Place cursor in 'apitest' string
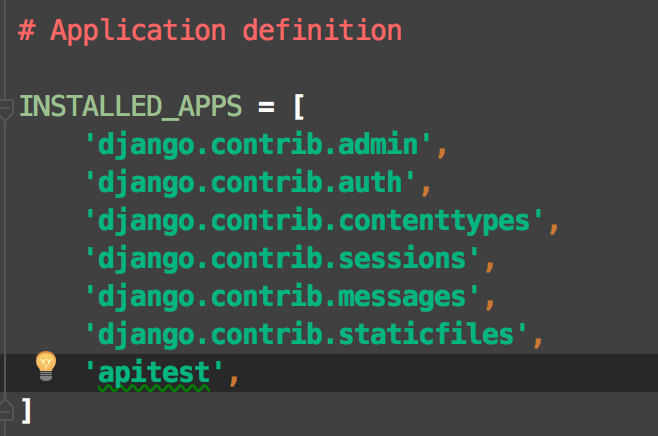658x436 pixels. [x=154, y=372]
